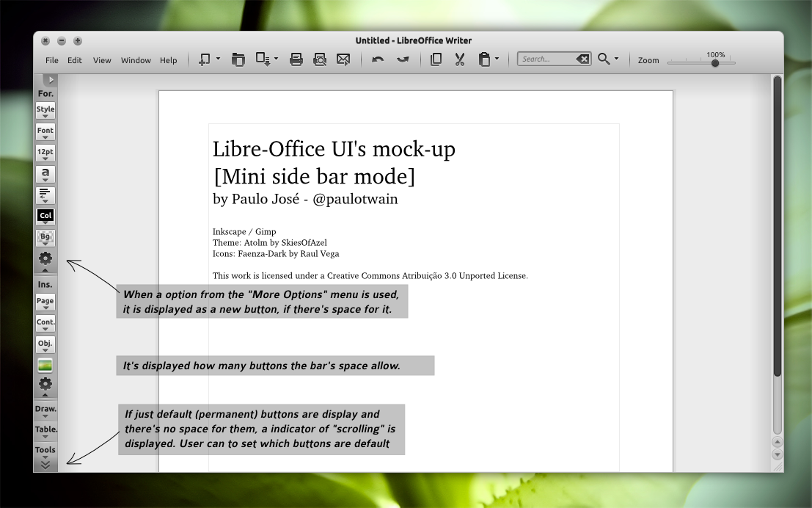Click the Col font color button
This screenshot has height=508, width=812.
coord(45,216)
